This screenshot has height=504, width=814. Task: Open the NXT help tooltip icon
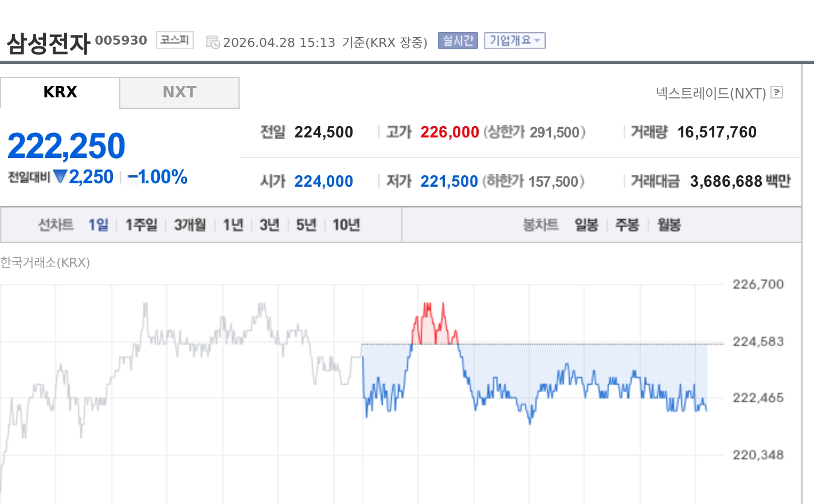[x=777, y=92]
